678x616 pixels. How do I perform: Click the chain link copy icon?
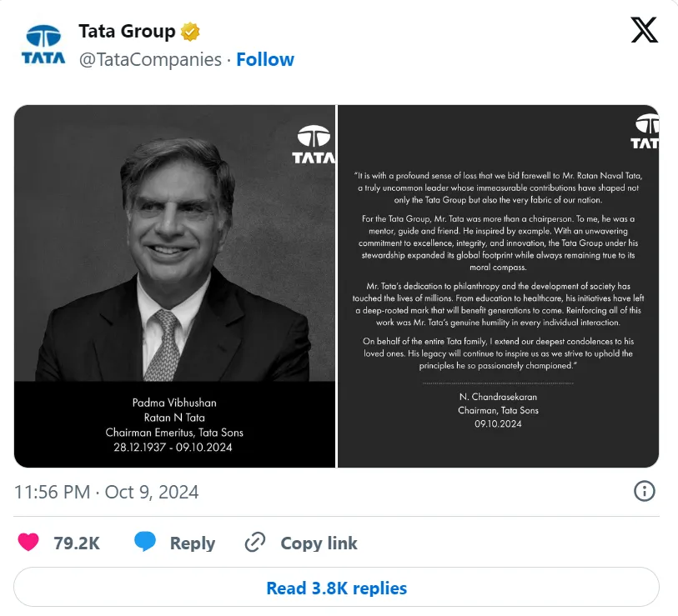(254, 543)
